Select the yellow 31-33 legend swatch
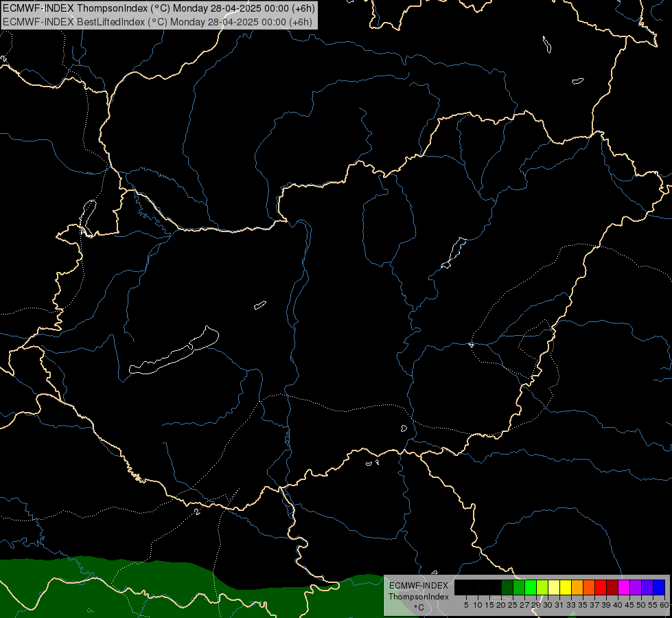Screen dimensions: 672x618 566,587
